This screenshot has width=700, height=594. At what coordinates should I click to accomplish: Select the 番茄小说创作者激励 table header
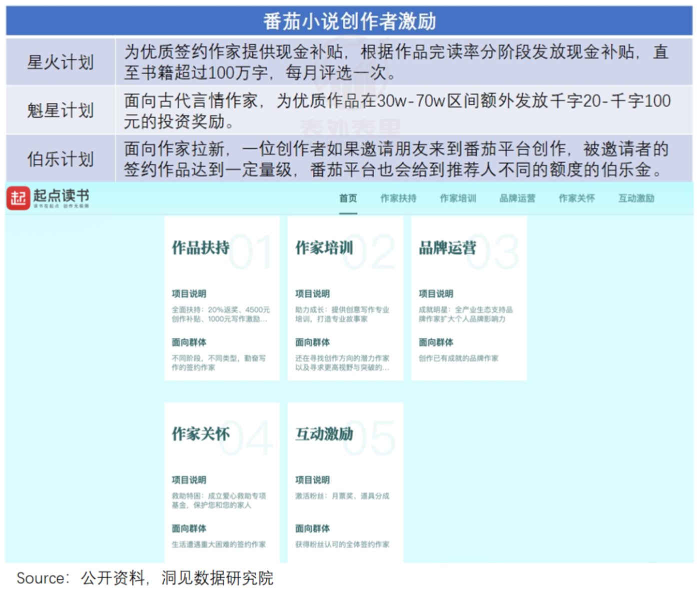click(349, 21)
